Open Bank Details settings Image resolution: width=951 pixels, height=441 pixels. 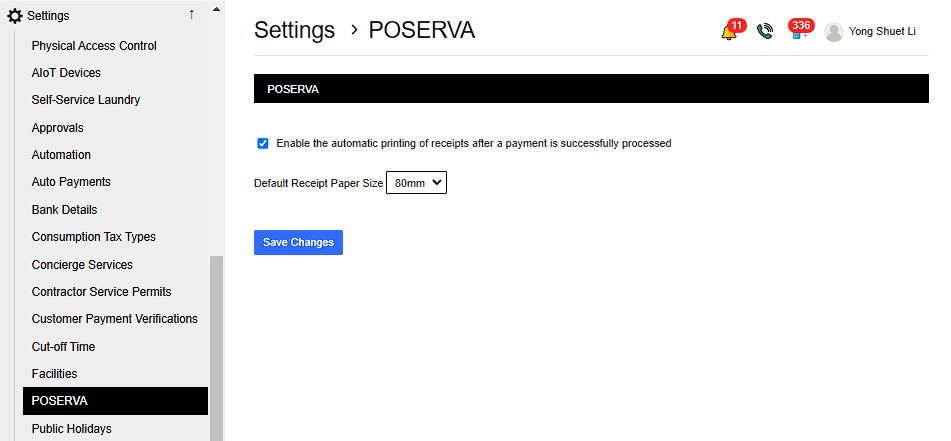[x=64, y=210]
